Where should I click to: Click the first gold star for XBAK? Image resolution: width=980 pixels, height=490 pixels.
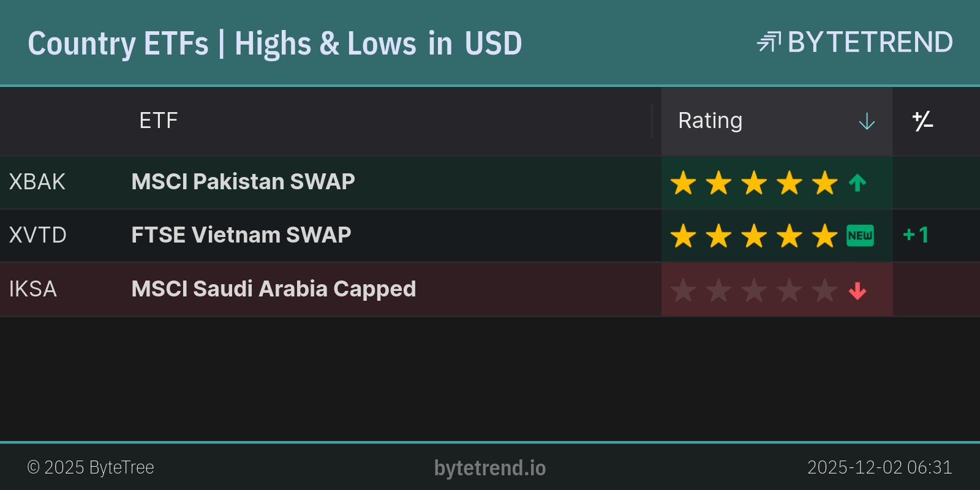(x=683, y=183)
